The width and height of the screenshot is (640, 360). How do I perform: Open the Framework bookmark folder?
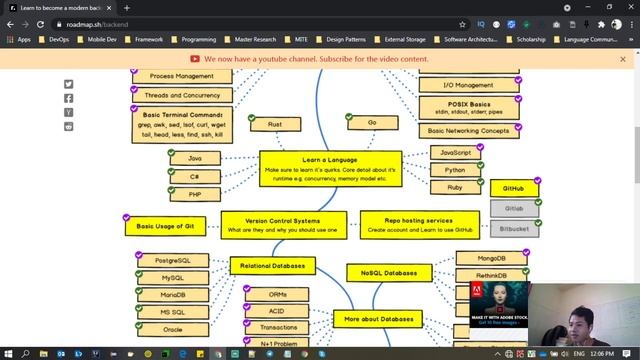pos(144,40)
